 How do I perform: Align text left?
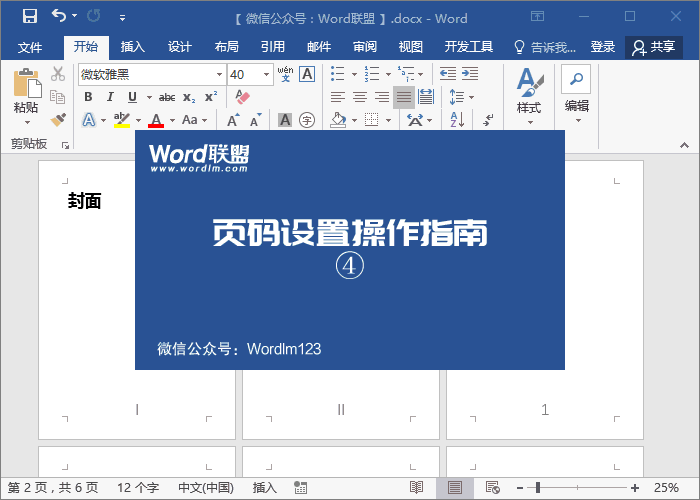[x=338, y=97]
